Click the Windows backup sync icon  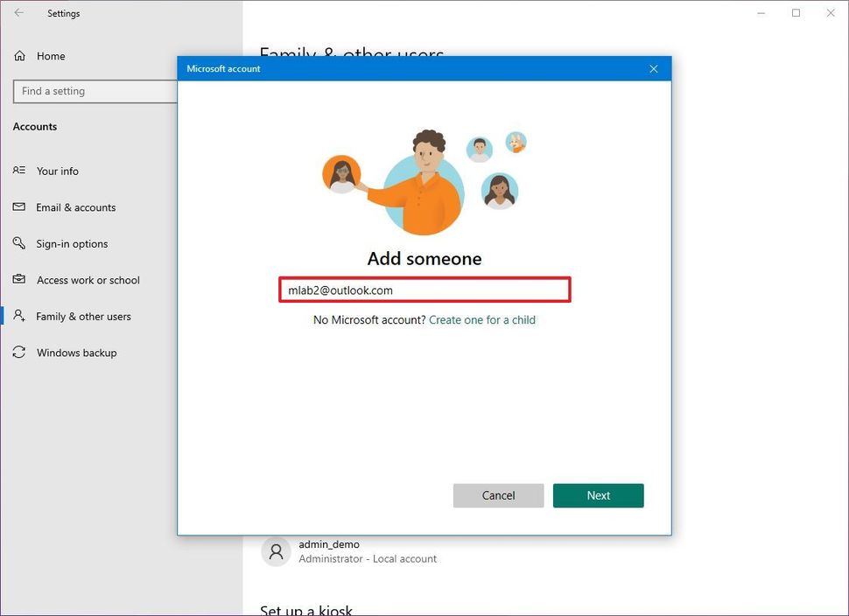[19, 353]
